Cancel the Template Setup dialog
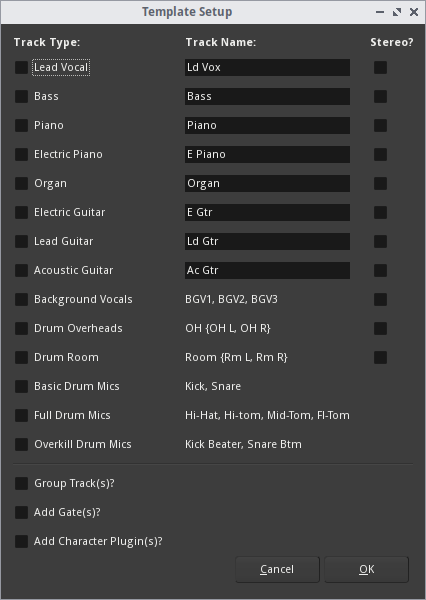The height and width of the screenshot is (600, 426). tap(277, 569)
